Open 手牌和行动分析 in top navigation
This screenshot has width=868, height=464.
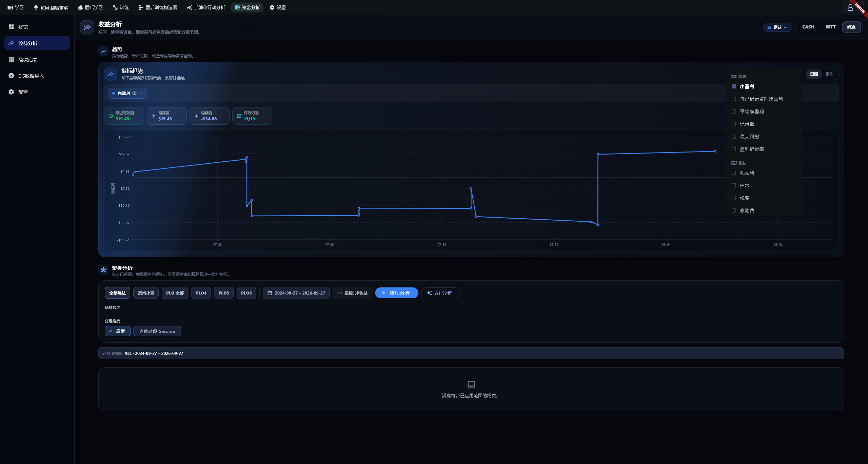point(206,7)
